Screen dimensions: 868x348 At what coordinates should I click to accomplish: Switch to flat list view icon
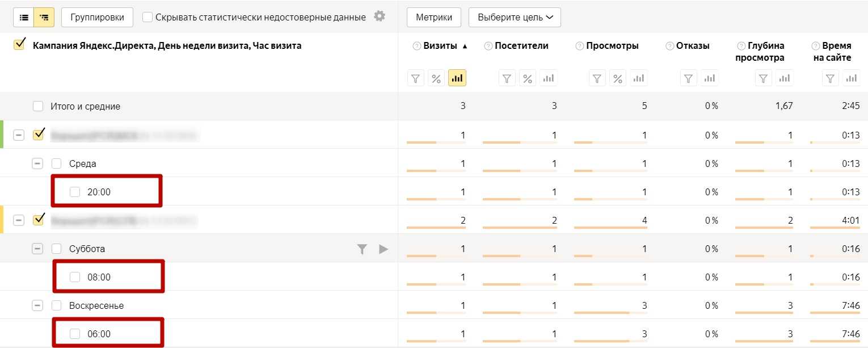[24, 18]
